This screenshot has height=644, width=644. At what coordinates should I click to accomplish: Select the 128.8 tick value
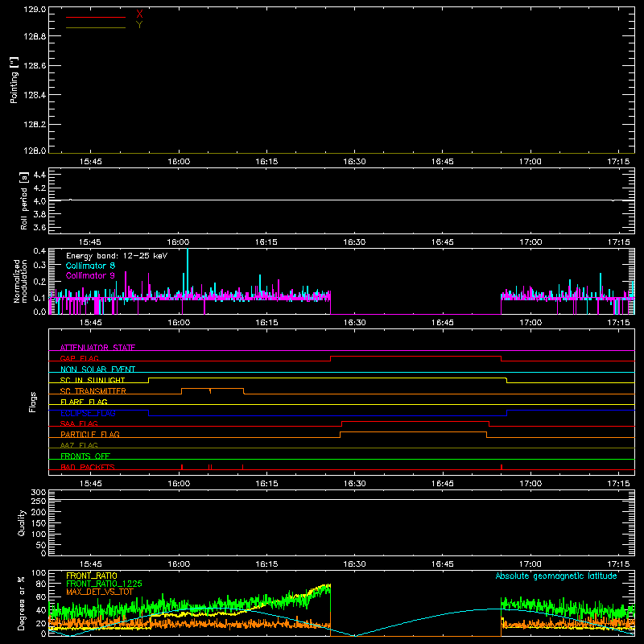pos(35,36)
